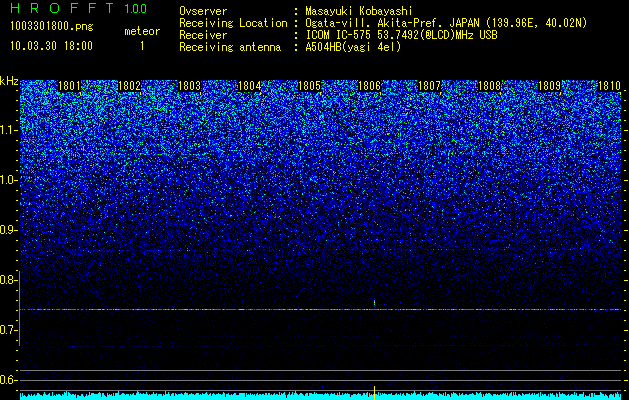Click the Ovserver field label
The height and width of the screenshot is (400, 629).
coord(203,11)
